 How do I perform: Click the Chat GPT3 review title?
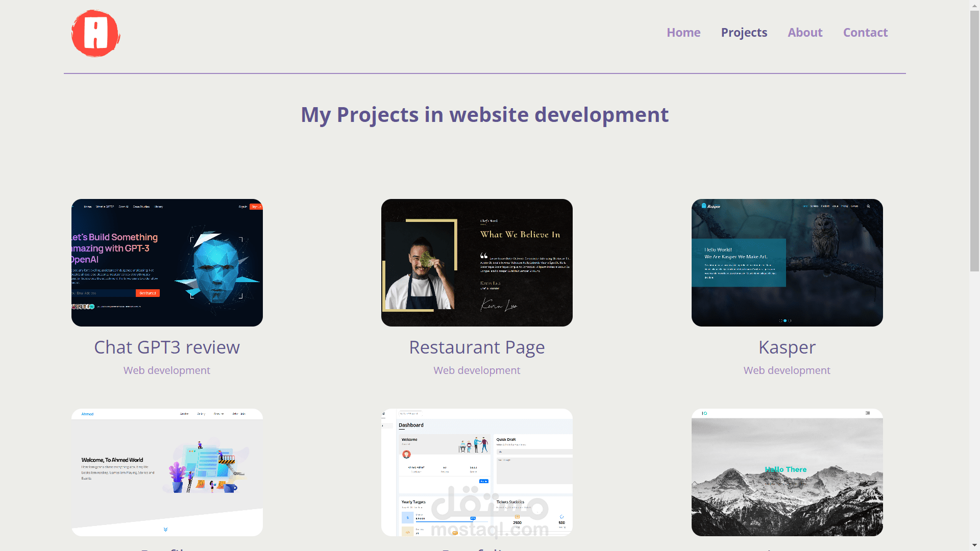[167, 347]
